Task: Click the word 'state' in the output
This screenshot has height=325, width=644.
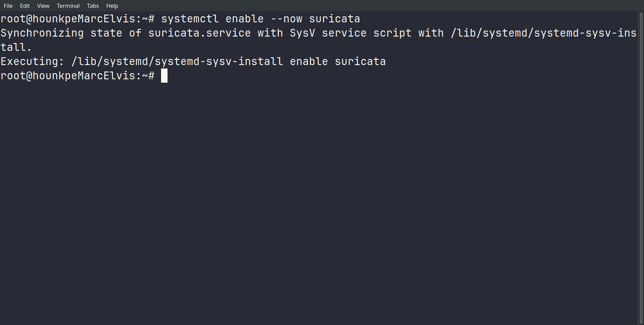Action: click(x=106, y=33)
